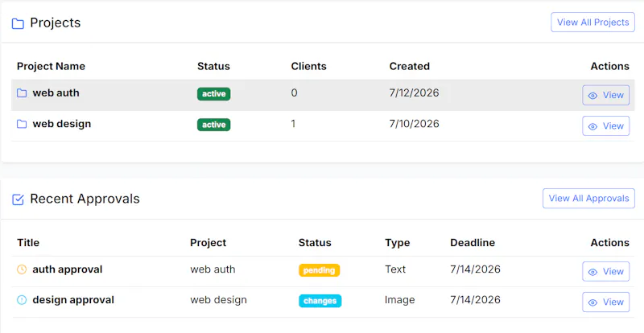Viewport: 644px width, 333px height.
Task: Click the Type column header
Action: 397,243
